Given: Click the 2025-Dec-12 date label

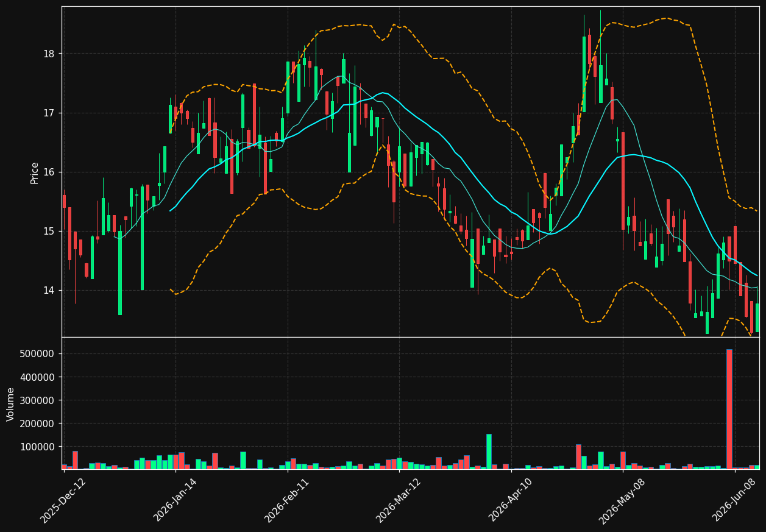Looking at the screenshot, I should (x=63, y=500).
